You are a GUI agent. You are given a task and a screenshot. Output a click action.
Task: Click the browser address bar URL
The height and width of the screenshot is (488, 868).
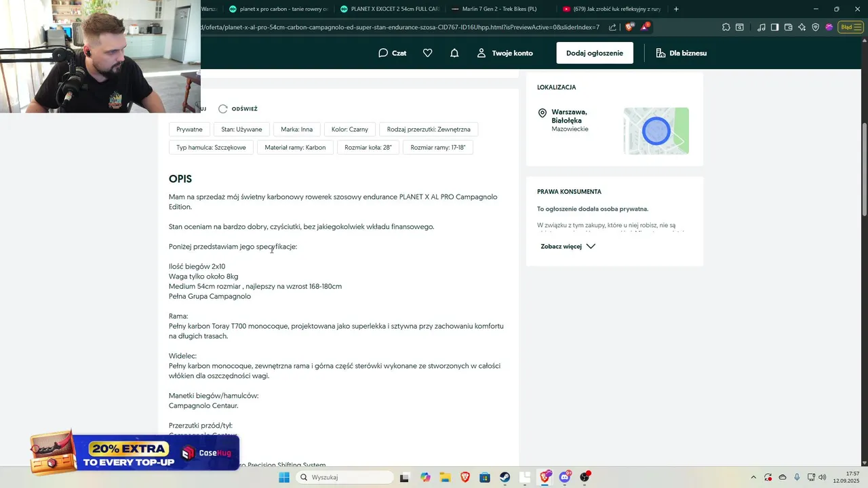(400, 27)
